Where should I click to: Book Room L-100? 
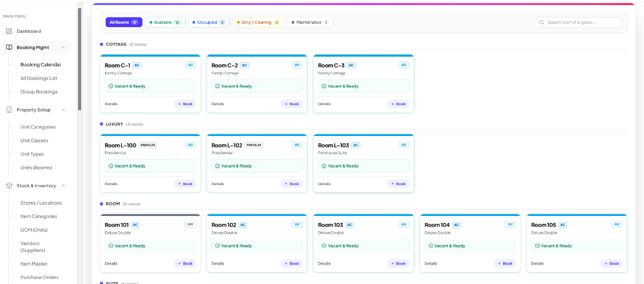pyautogui.click(x=185, y=184)
